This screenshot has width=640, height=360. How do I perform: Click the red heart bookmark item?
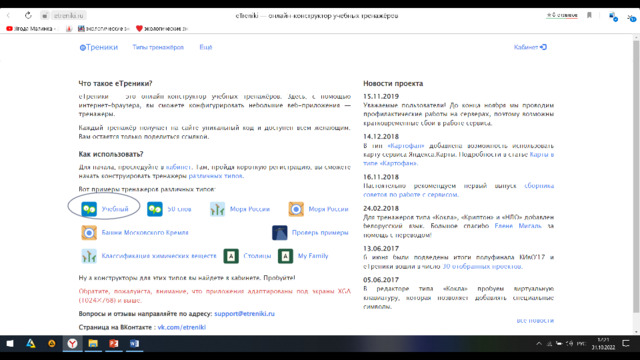(x=162, y=29)
